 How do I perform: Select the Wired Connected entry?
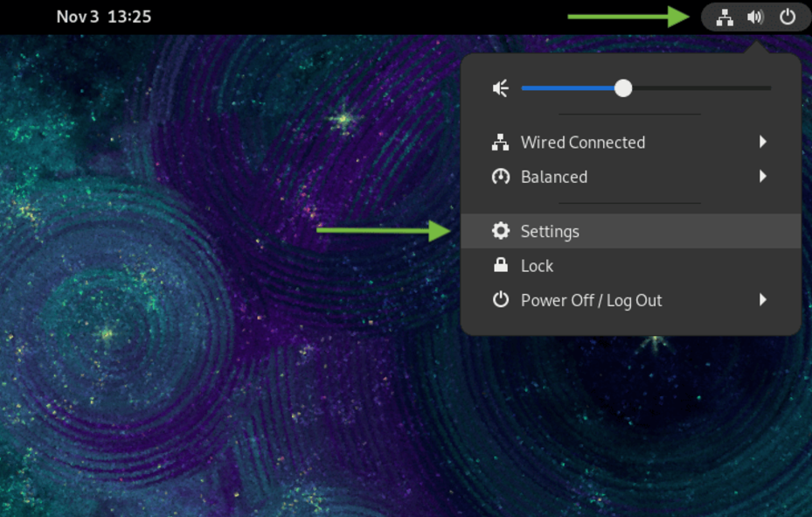[x=630, y=142]
